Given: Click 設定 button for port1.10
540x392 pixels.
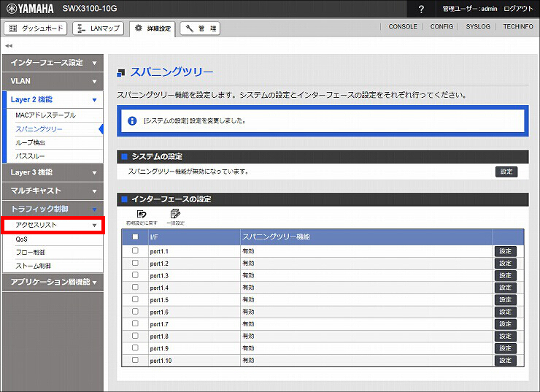Looking at the screenshot, I should (x=506, y=361).
